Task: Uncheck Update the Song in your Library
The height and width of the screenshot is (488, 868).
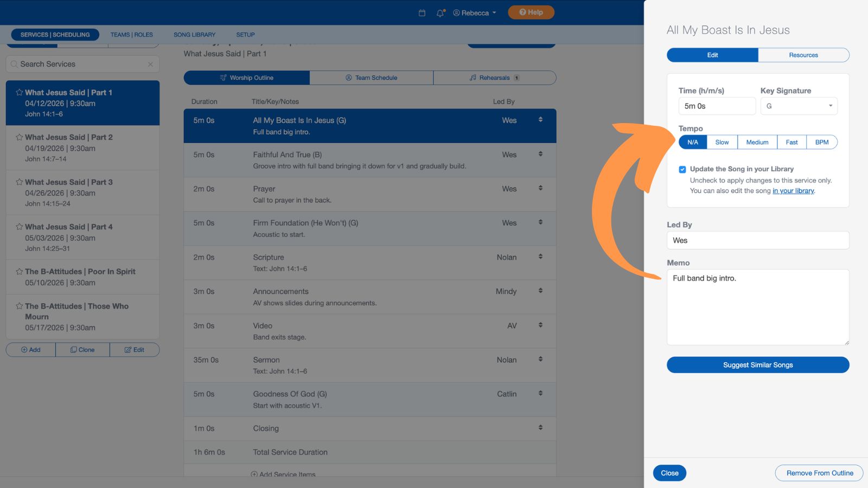Action: [x=682, y=169]
